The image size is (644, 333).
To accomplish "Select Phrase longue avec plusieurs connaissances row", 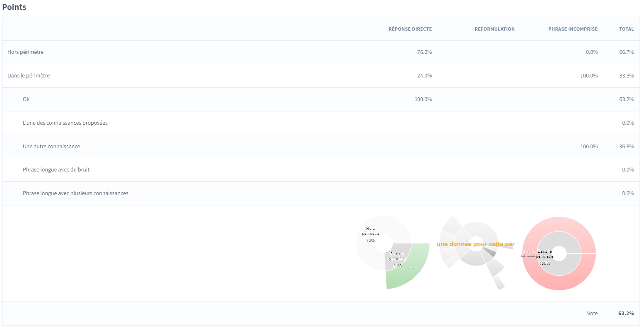I will click(75, 193).
